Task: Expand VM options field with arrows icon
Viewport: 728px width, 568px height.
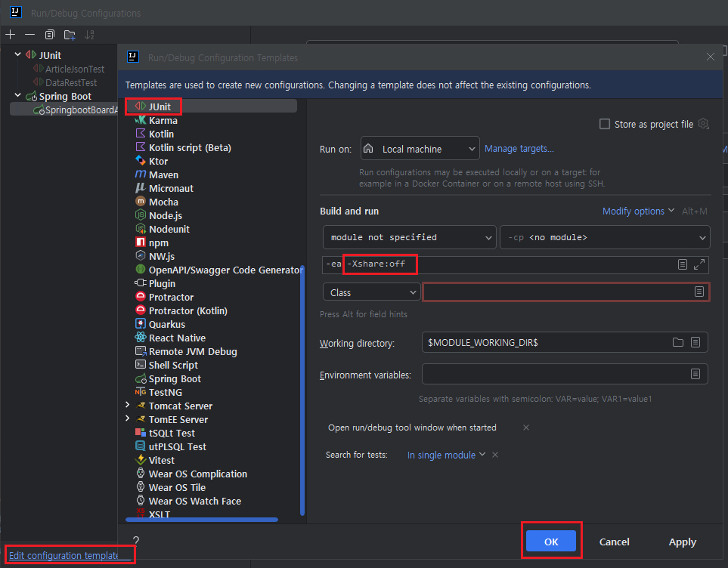Action: coord(699,264)
